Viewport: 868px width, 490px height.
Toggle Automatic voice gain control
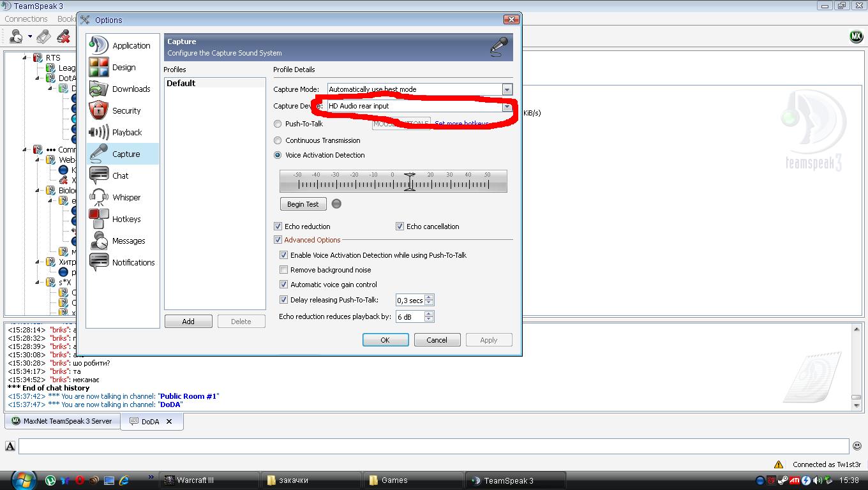tap(284, 285)
